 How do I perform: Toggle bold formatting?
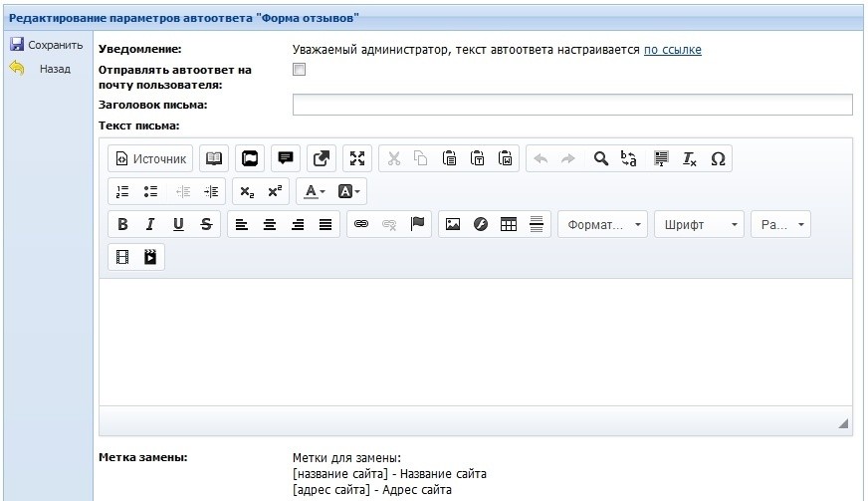click(122, 224)
